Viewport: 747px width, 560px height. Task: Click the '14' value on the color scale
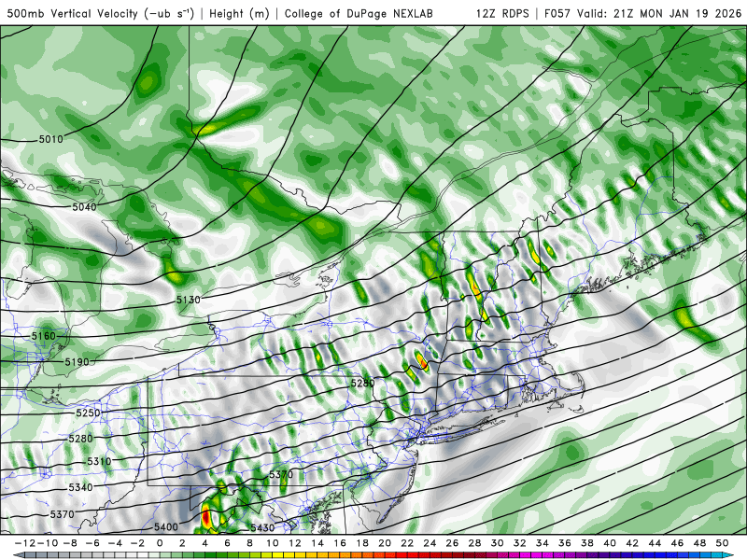[317, 543]
